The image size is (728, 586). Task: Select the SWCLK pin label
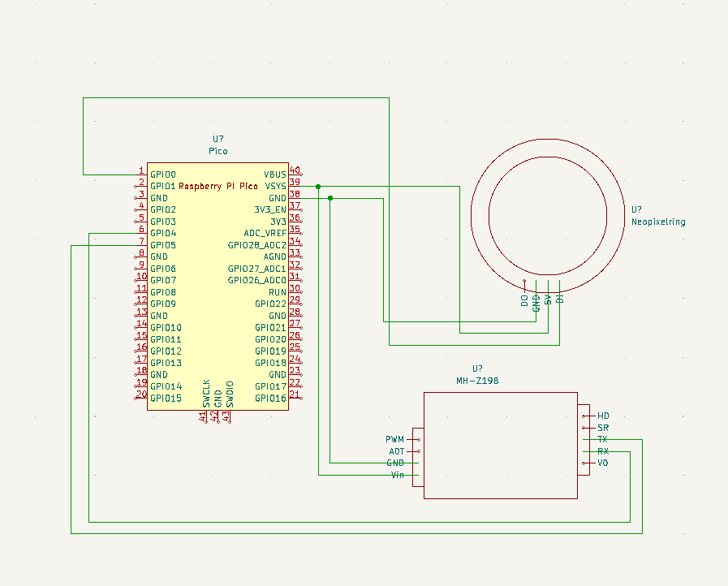[x=207, y=394]
